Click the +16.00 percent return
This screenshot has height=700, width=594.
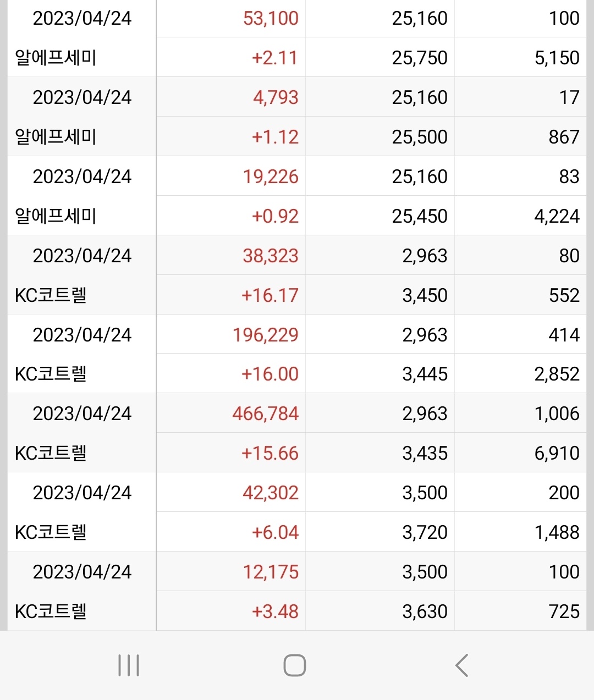point(270,374)
